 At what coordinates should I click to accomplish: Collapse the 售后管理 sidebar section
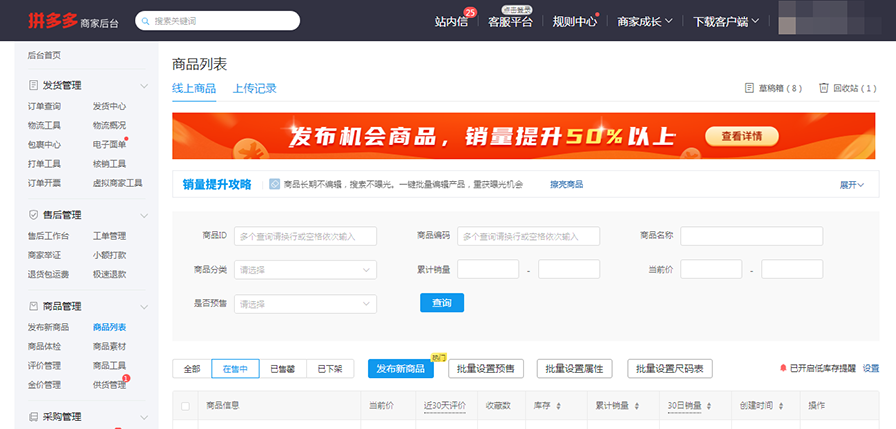tap(144, 215)
